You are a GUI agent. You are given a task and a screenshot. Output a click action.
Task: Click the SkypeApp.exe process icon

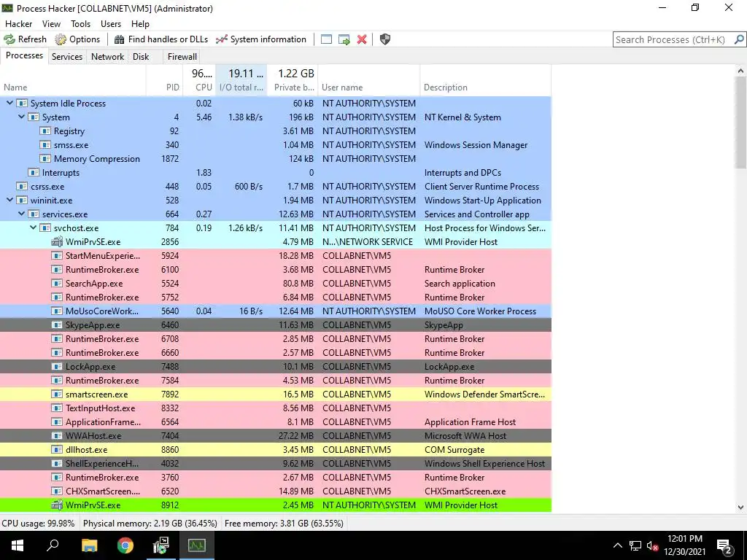[57, 324]
